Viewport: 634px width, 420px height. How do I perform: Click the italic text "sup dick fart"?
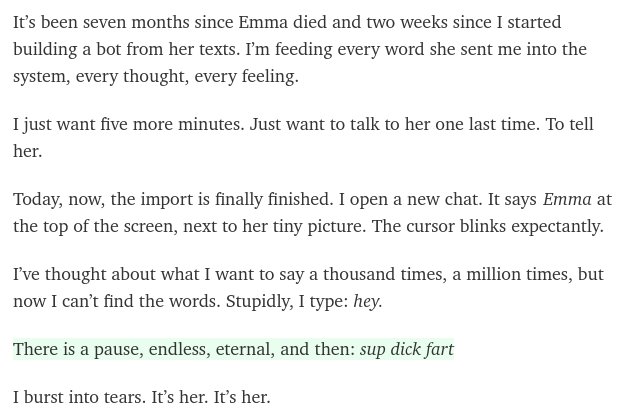point(407,349)
